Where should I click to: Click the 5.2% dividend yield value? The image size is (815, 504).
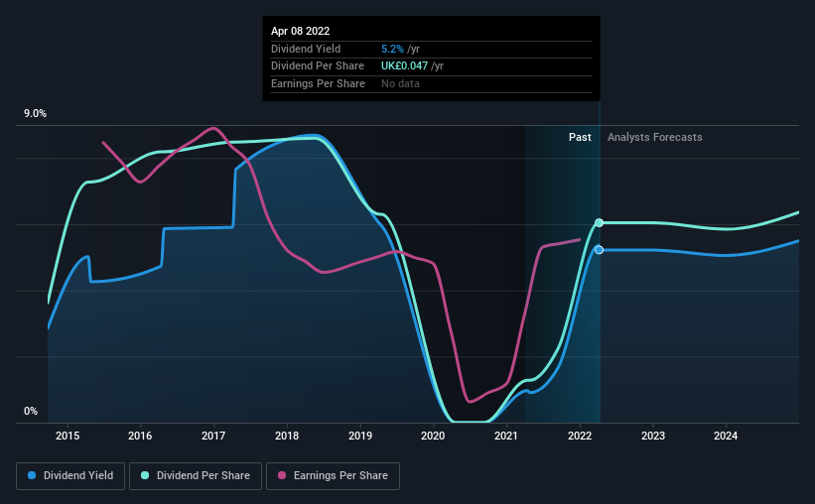392,49
